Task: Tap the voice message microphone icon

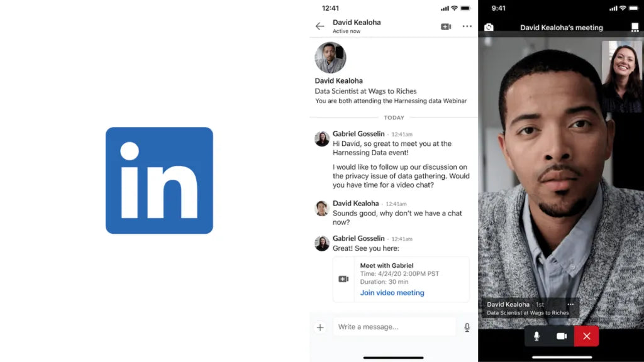Action: (x=467, y=327)
